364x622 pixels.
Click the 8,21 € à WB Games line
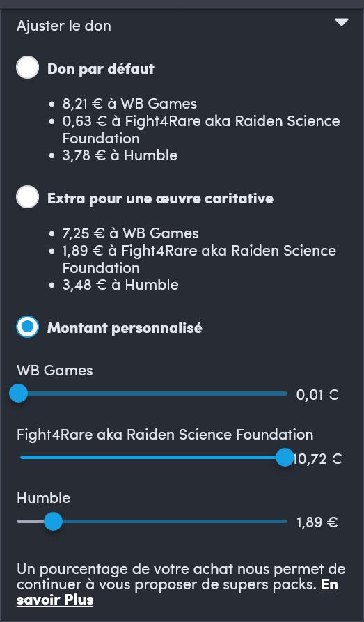(129, 104)
